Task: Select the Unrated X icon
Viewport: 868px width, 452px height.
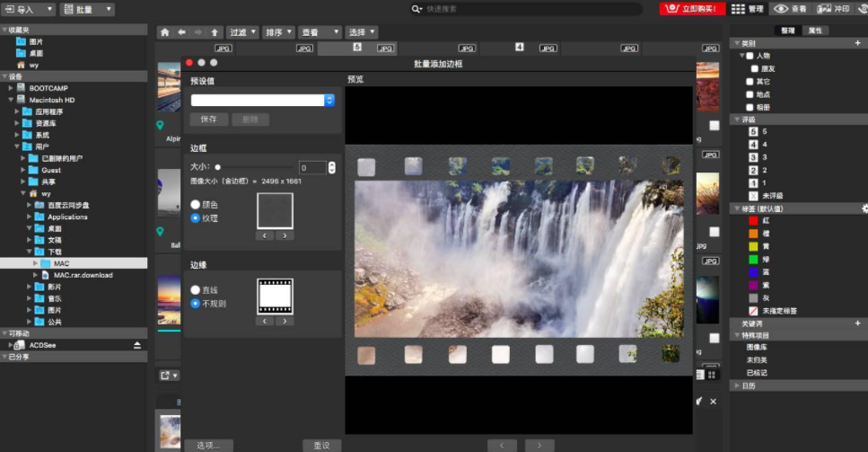Action: pyautogui.click(x=753, y=196)
